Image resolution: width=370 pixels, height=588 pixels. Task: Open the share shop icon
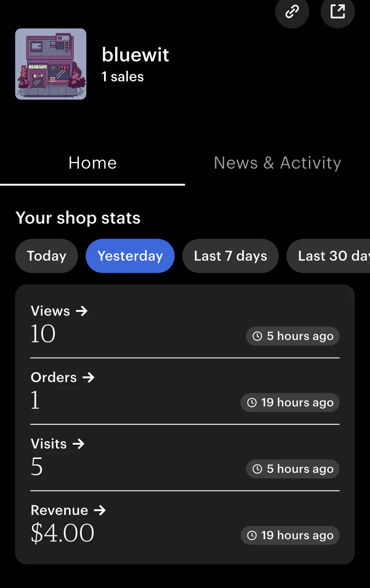338,11
